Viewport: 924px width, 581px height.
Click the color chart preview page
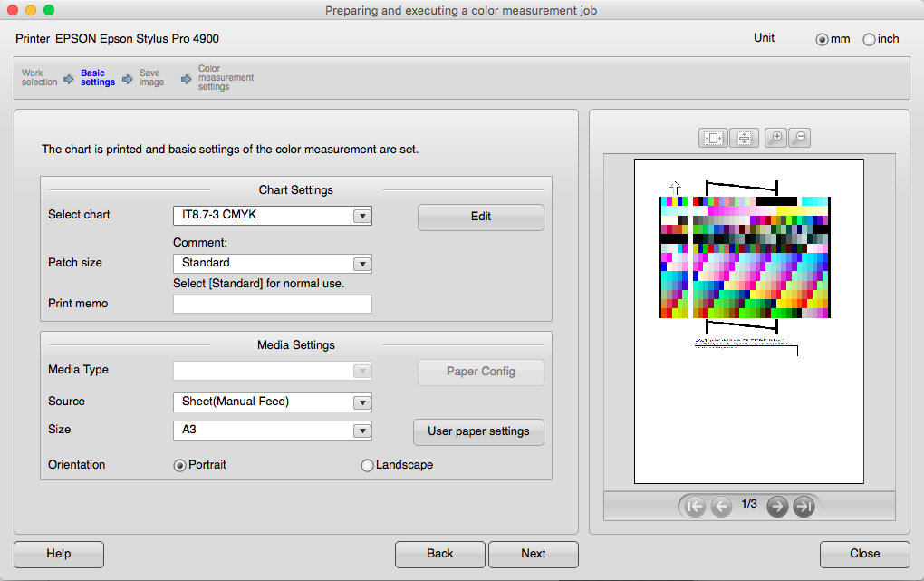749,322
